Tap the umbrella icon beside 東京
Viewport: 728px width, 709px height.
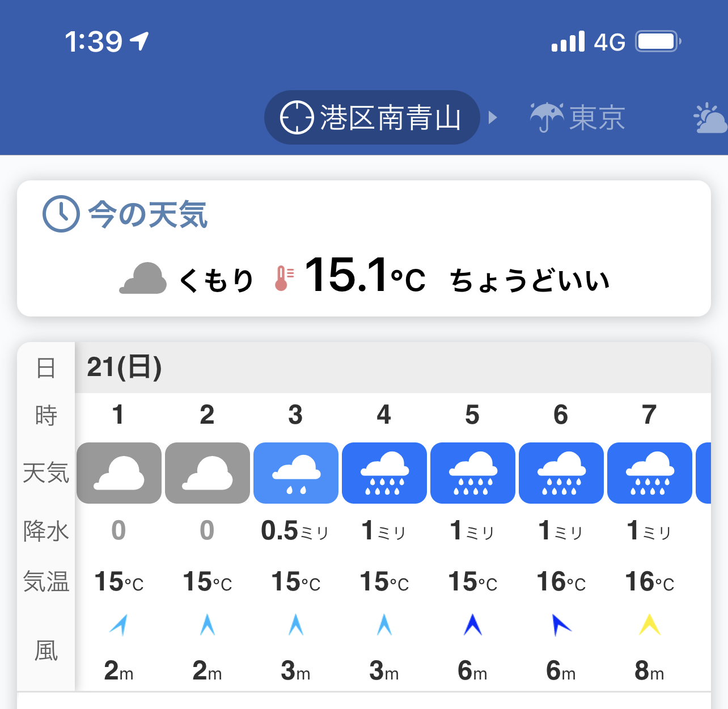coord(547,117)
